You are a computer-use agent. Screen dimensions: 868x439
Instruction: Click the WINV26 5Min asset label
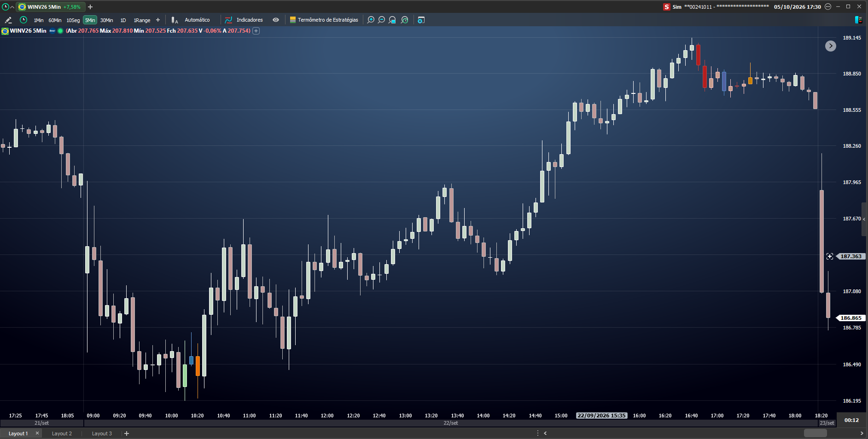pos(28,31)
